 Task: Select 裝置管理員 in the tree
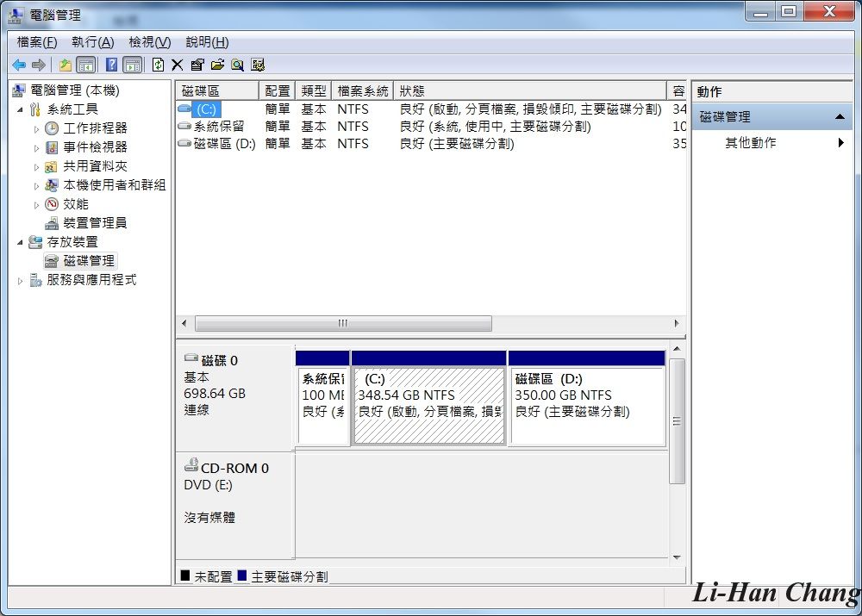coord(95,223)
